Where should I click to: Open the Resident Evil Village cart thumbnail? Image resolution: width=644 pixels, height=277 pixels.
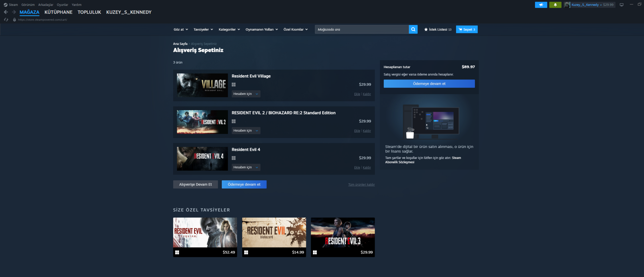[202, 85]
